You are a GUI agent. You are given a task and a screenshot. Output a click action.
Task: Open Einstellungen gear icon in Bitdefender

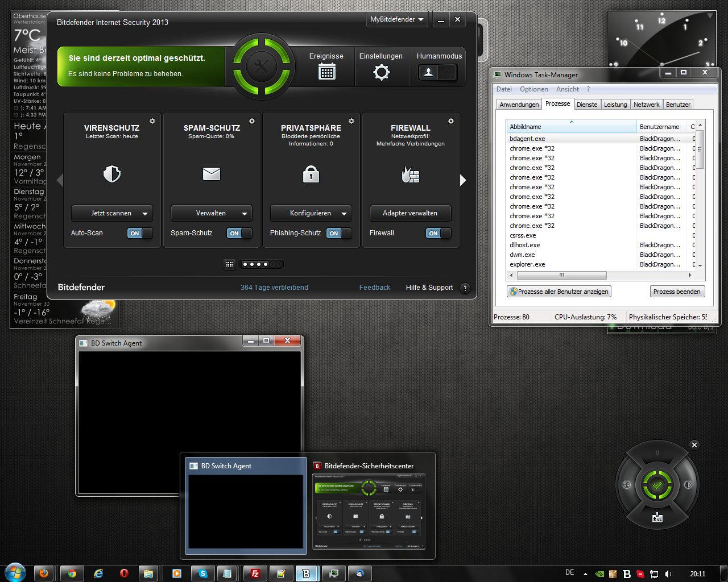381,72
